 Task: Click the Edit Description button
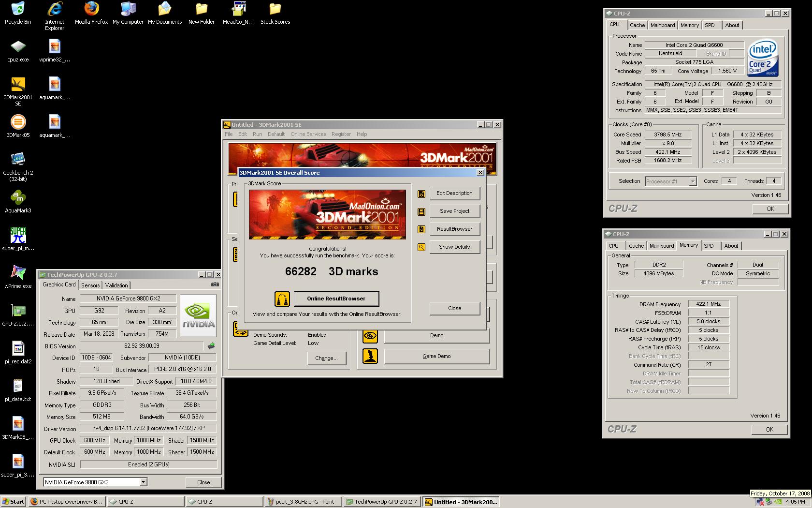[x=454, y=193]
